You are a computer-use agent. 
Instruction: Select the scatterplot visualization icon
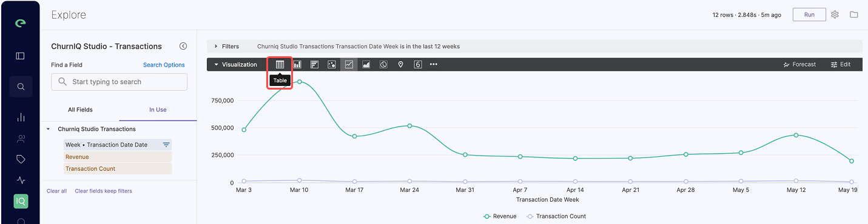click(332, 64)
